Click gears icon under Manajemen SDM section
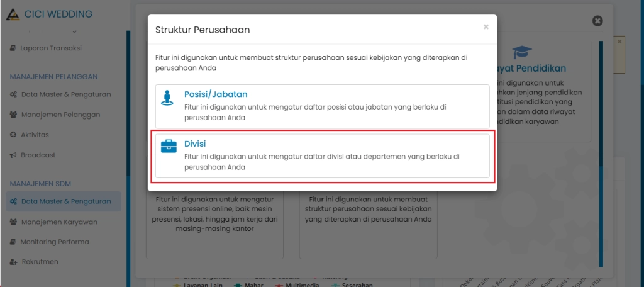 coord(13,201)
